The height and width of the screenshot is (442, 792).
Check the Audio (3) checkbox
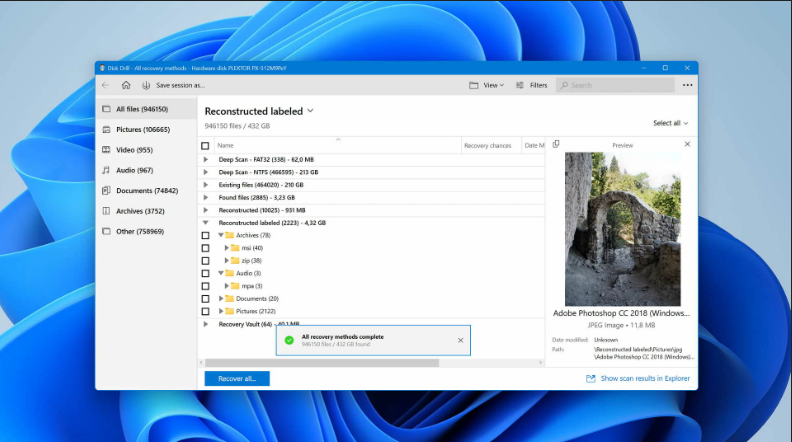coord(205,273)
